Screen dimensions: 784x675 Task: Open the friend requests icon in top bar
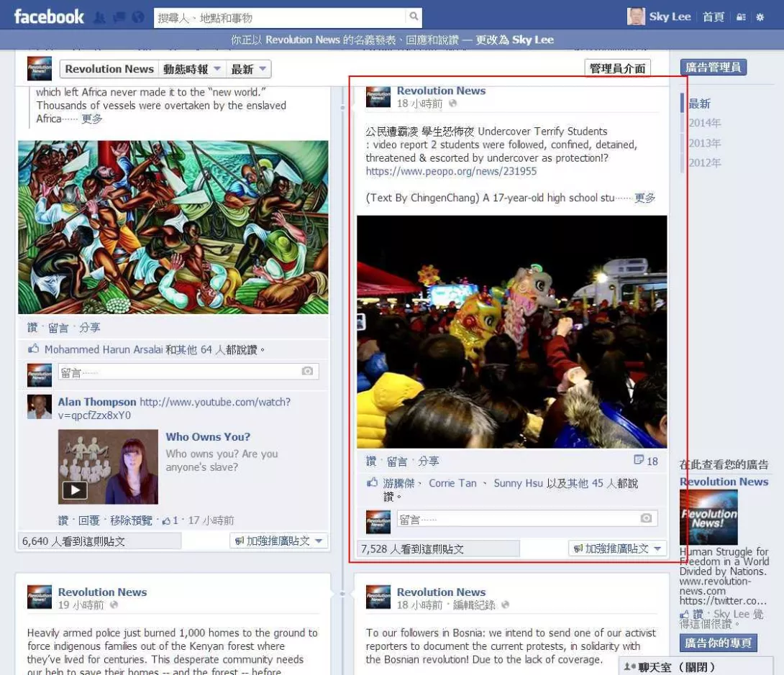point(100,18)
